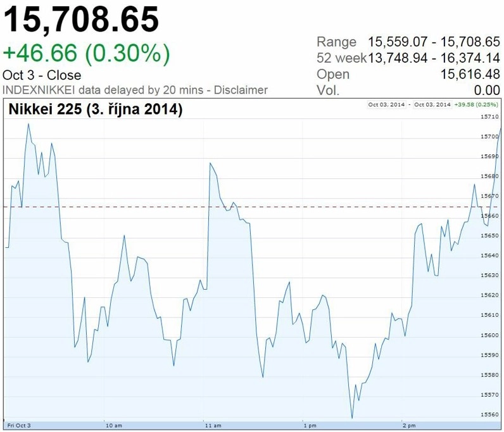
Task: Click the 15680 y-axis label
Action: tap(489, 176)
